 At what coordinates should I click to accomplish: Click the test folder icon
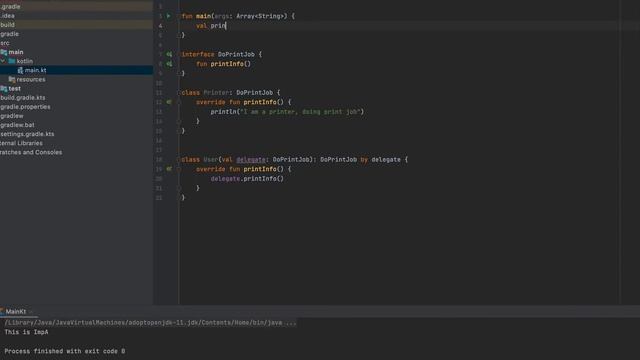point(4,89)
